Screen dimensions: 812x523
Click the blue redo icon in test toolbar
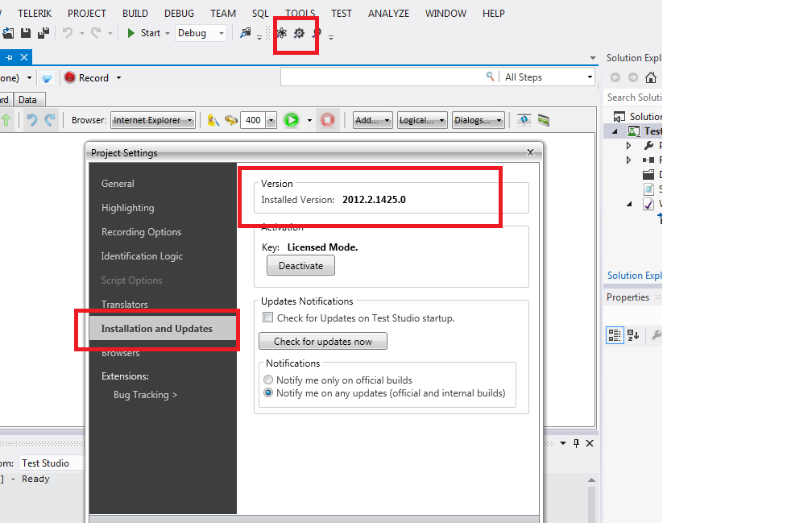pos(50,120)
